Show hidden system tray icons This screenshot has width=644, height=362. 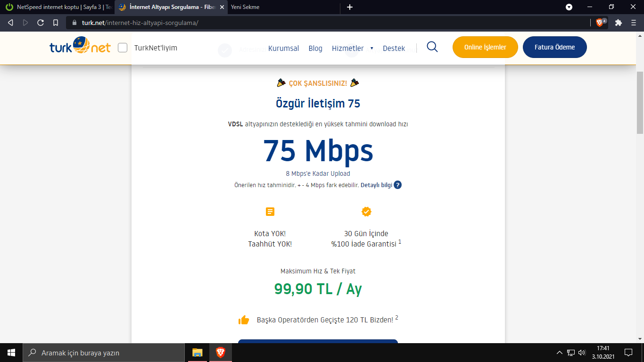[560, 353]
